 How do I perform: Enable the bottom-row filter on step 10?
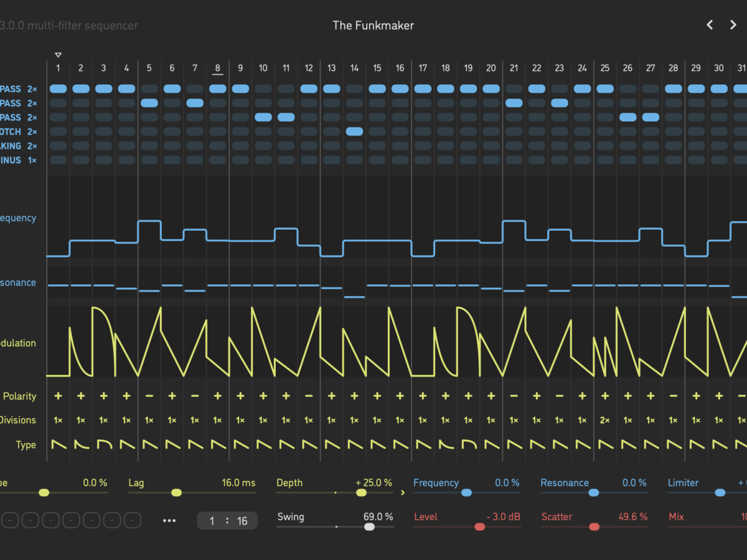pos(263,160)
